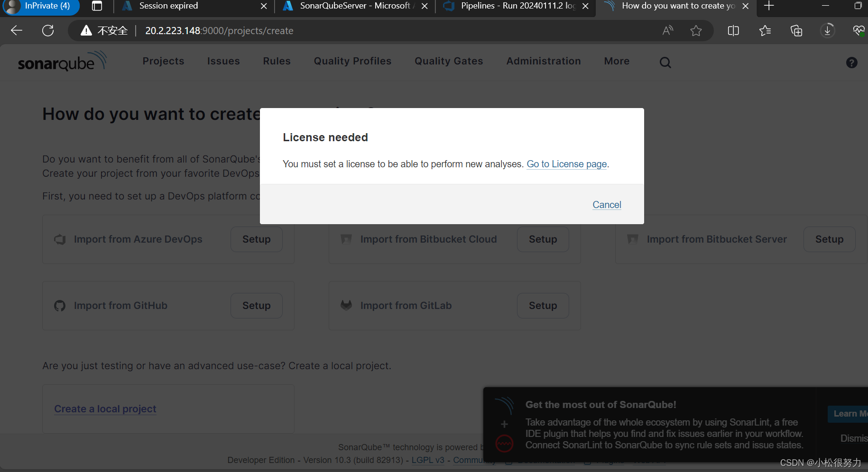The height and width of the screenshot is (472, 868).
Task: Open split screen icon
Action: click(x=733, y=31)
